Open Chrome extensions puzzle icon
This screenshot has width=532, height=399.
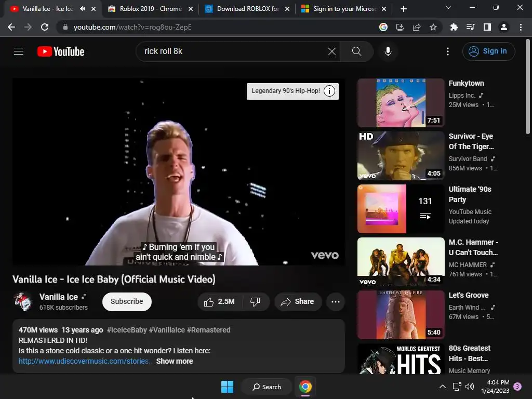tap(454, 27)
